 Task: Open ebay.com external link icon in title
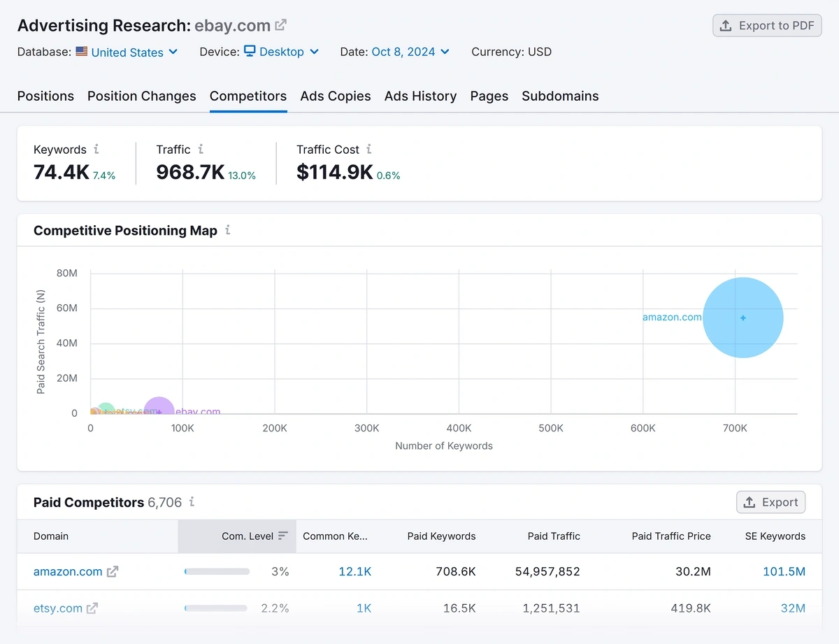(x=280, y=25)
